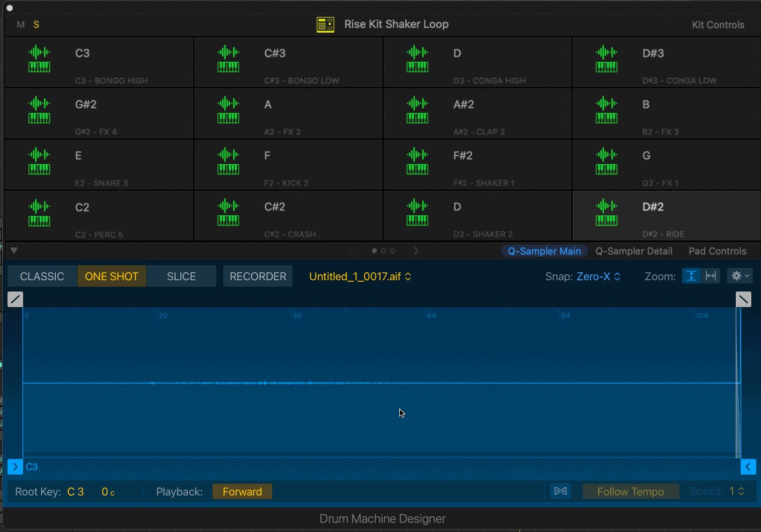This screenshot has width=761, height=532.
Task: Click the loop crossfade icon near Follow Tempo
Action: pos(560,491)
